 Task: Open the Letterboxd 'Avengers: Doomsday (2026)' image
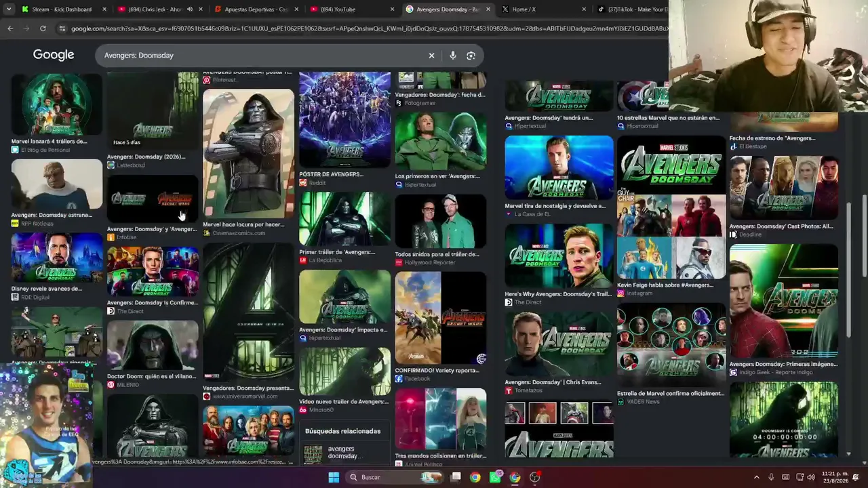click(x=153, y=112)
